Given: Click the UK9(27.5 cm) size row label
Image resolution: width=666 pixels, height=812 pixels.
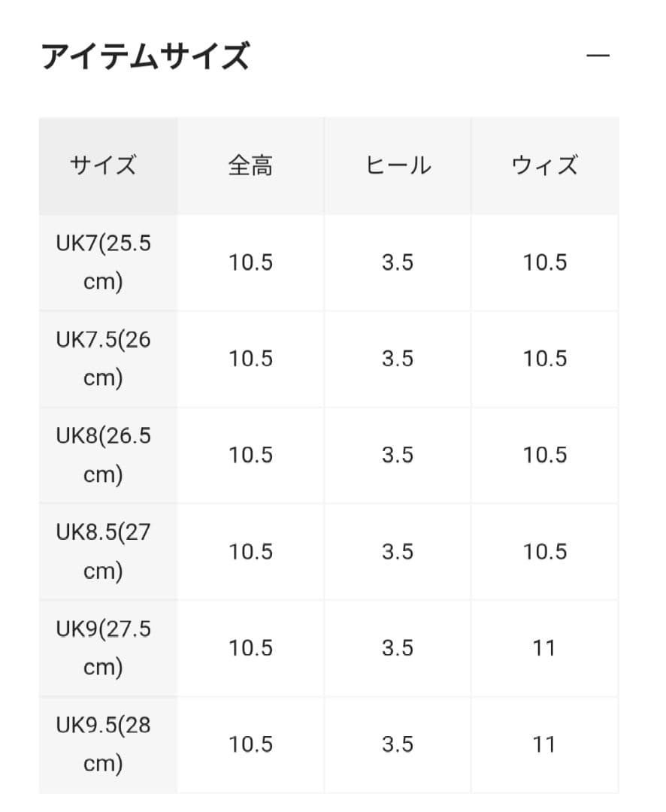Looking at the screenshot, I should [x=104, y=647].
